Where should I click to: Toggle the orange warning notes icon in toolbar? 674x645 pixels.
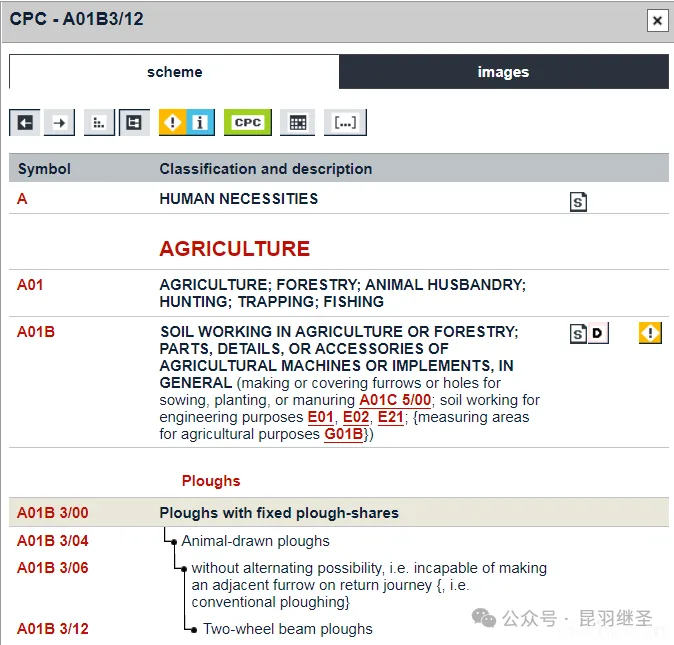(x=173, y=122)
